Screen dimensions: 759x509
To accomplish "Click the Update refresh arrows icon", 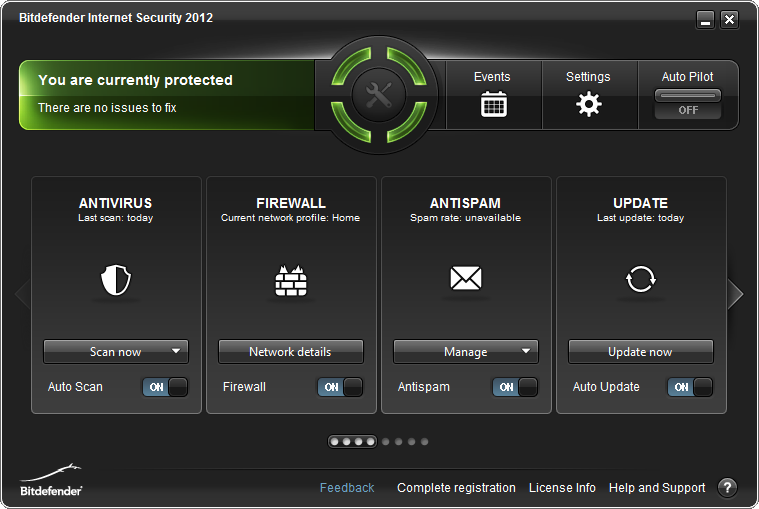I will [640, 280].
